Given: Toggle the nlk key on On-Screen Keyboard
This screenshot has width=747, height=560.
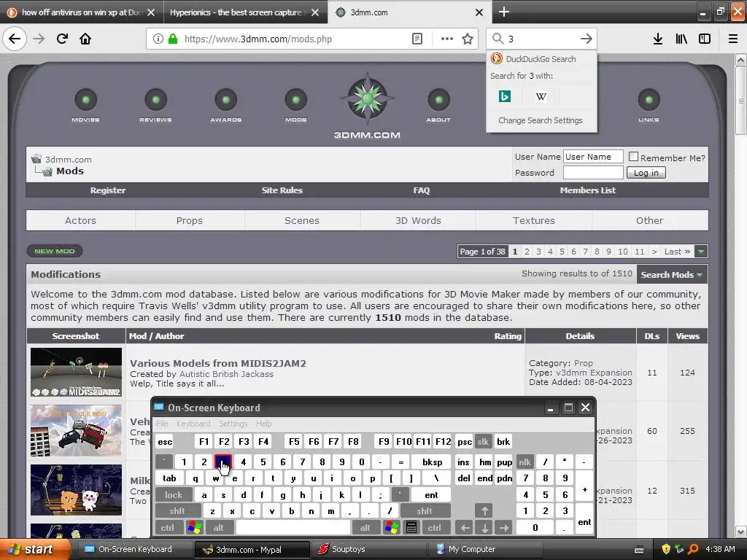Looking at the screenshot, I should 525,462.
